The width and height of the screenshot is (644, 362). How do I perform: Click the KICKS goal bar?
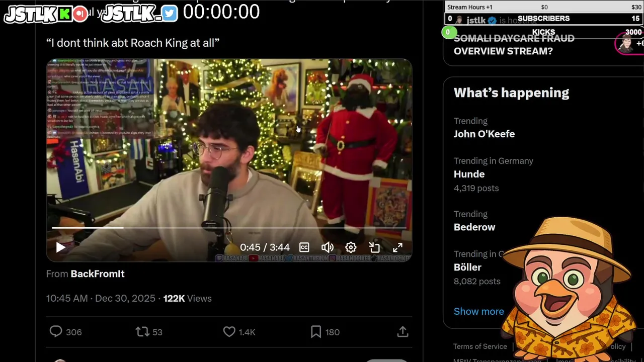544,32
